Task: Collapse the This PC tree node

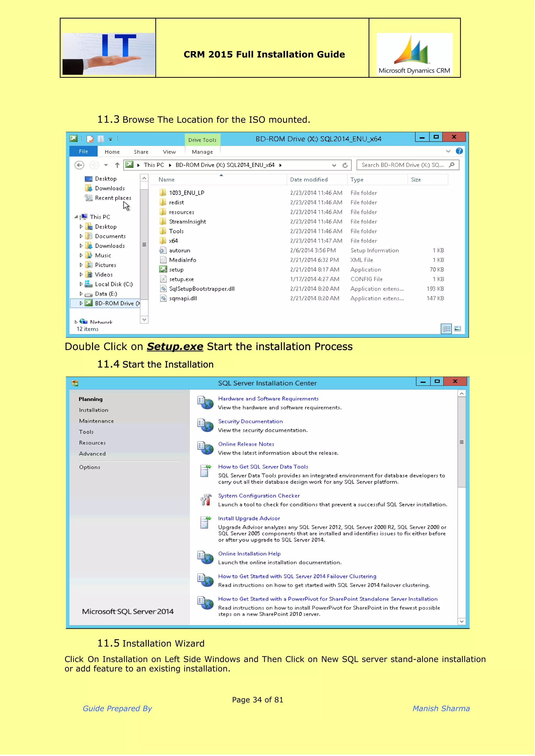Action: tap(76, 217)
